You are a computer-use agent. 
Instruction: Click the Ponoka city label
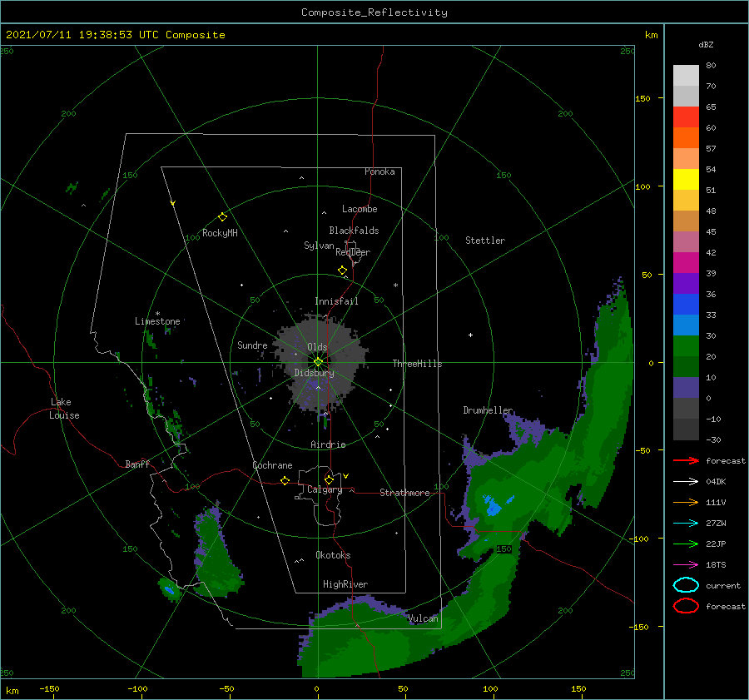tap(379, 171)
